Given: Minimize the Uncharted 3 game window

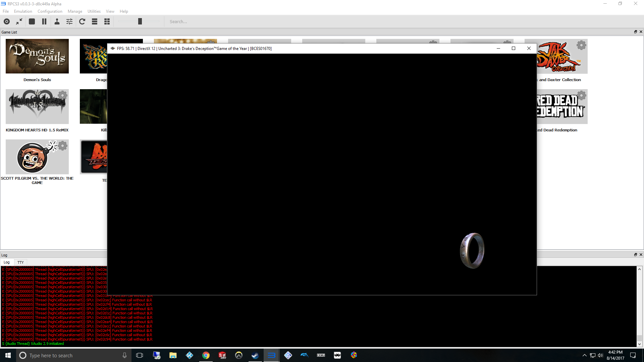Looking at the screenshot, I should tap(498, 48).
